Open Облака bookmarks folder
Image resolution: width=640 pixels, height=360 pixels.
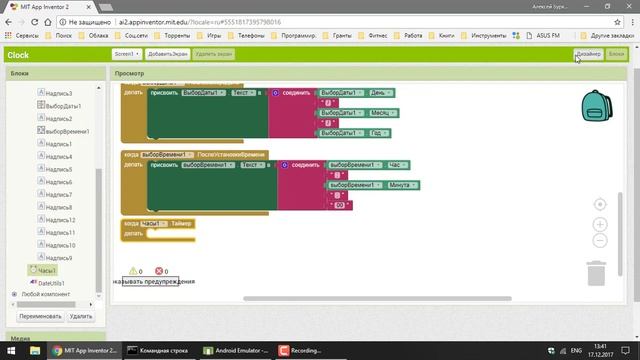93,36
